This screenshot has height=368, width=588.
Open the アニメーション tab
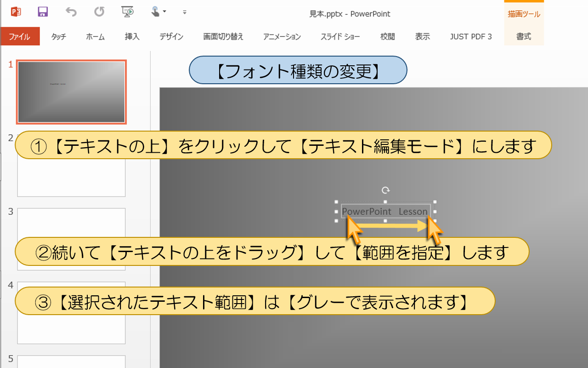tap(282, 37)
